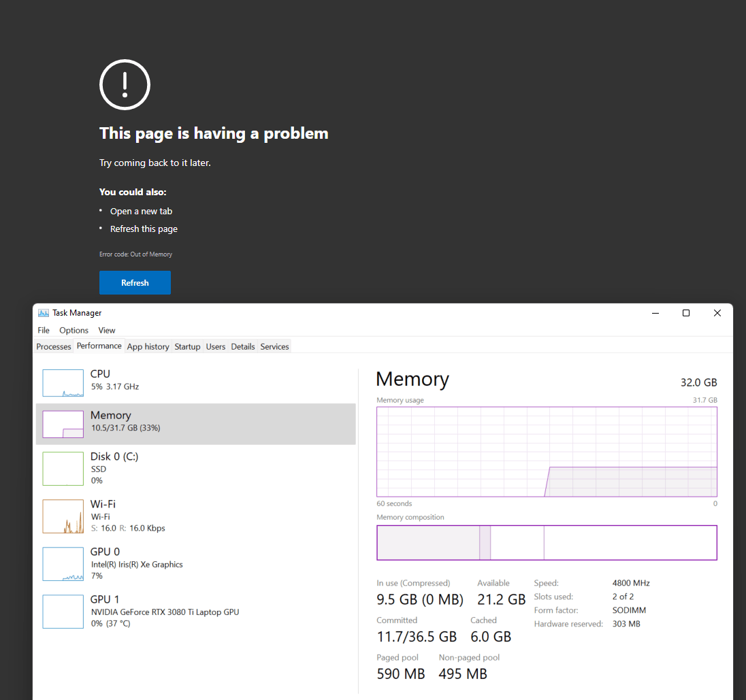Open the File menu
This screenshot has width=746, height=700.
(44, 330)
